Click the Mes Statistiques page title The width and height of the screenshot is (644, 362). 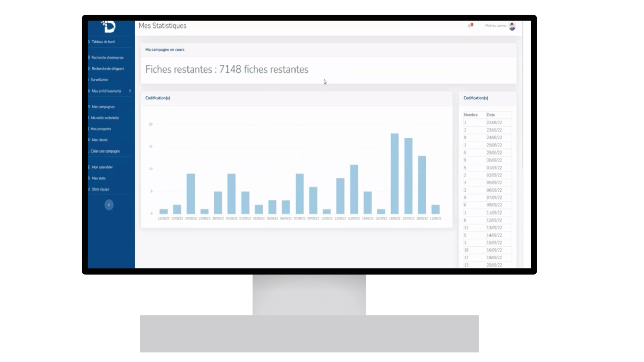click(162, 26)
